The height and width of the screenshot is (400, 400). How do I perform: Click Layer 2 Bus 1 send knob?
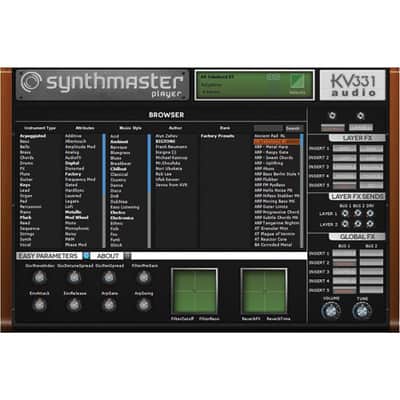pos(345,224)
